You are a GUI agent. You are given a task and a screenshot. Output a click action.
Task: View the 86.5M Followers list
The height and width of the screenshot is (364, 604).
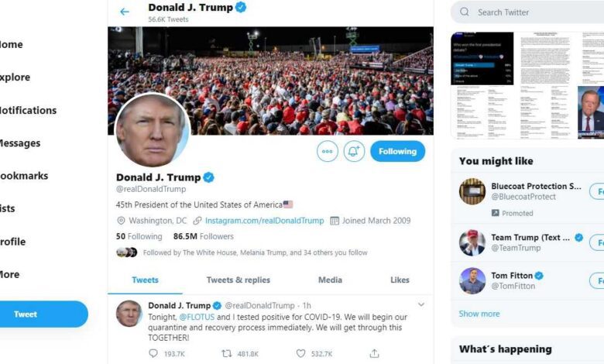click(204, 236)
